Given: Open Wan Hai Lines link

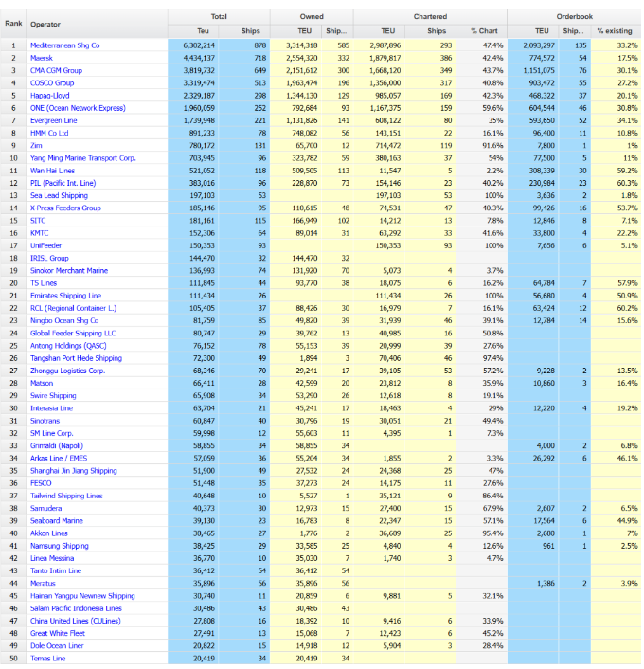Looking at the screenshot, I should [x=52, y=171].
